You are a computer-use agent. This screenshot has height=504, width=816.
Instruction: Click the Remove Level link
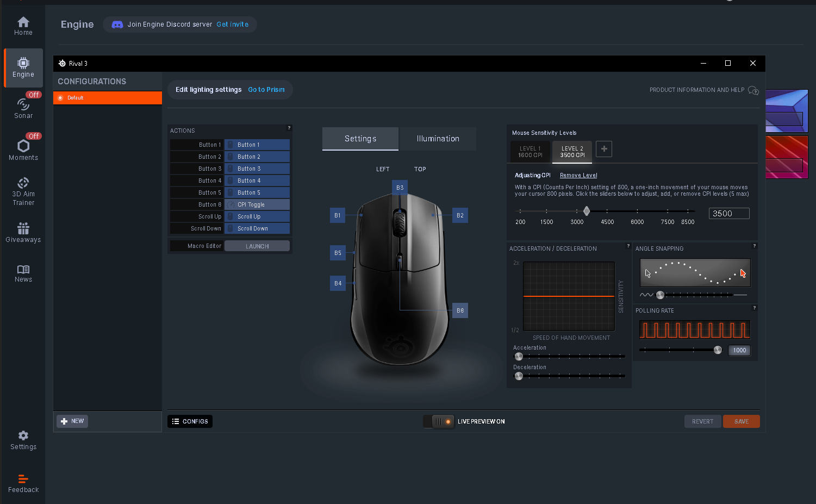[578, 175]
